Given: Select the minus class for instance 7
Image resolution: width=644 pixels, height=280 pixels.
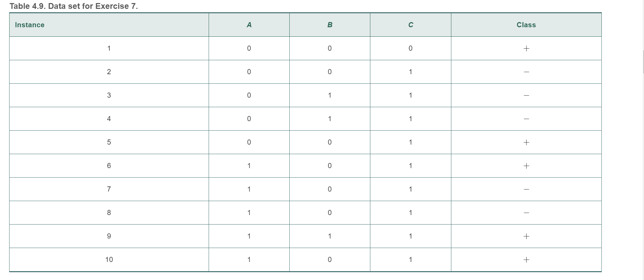Looking at the screenshot, I should (526, 189).
